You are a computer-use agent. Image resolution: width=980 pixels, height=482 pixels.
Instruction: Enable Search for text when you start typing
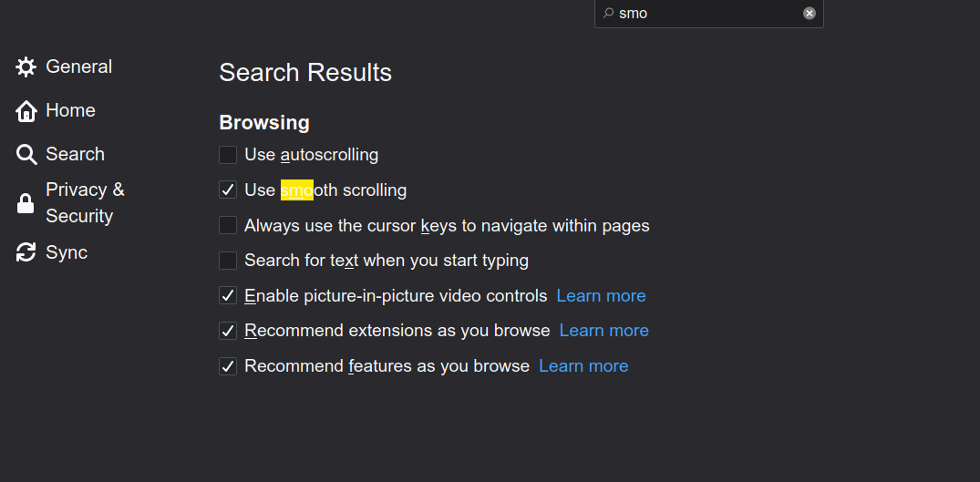pyautogui.click(x=228, y=261)
